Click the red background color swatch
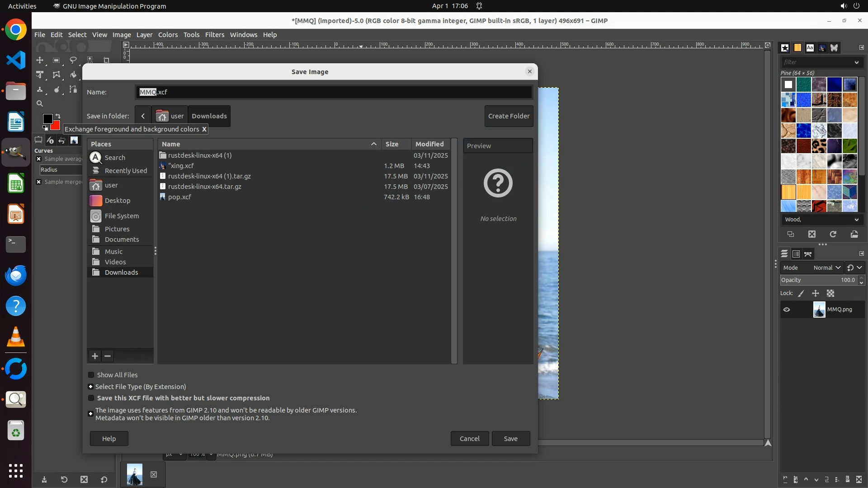868x488 pixels. tap(56, 126)
